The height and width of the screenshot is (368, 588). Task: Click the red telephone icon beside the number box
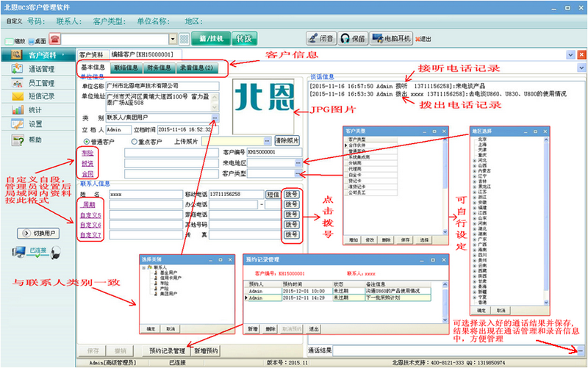pyautogui.click(x=54, y=39)
